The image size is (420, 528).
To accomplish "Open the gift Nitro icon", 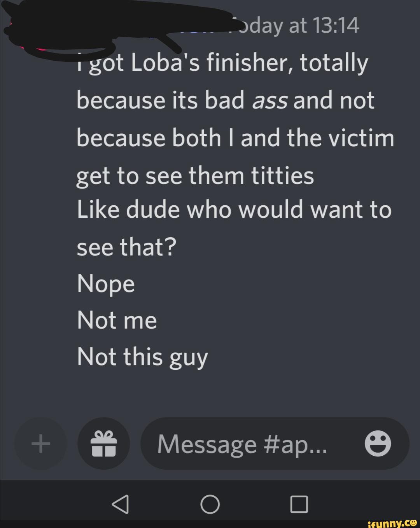I will [103, 444].
